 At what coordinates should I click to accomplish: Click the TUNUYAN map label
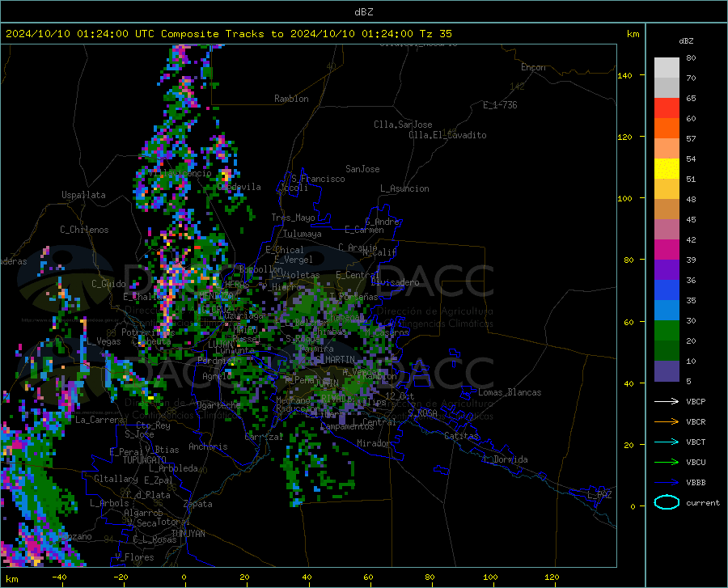click(x=188, y=533)
